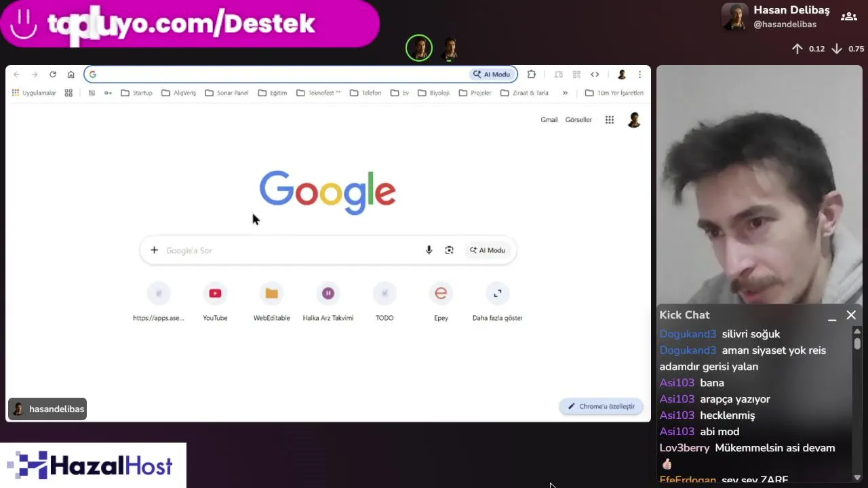This screenshot has height=488, width=868.
Task: Click the hasandelibas name tag
Action: (47, 409)
